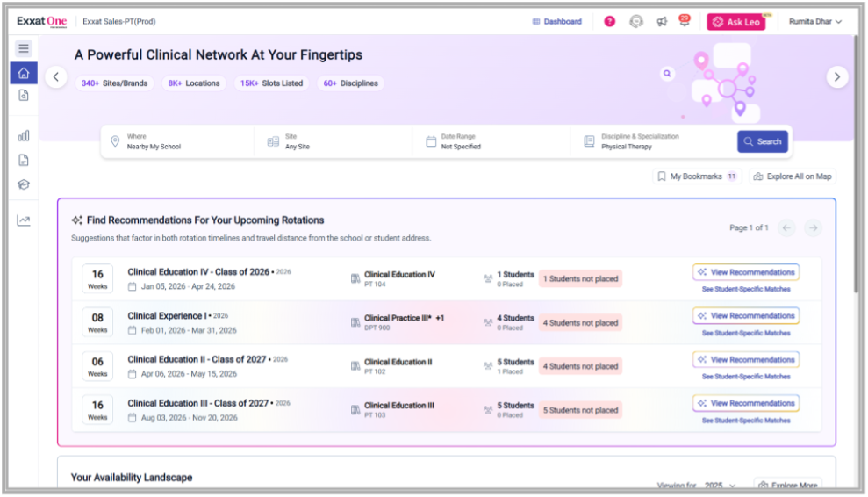This screenshot has height=497, width=868.
Task: Open My Bookmarks list
Action: coord(697,176)
